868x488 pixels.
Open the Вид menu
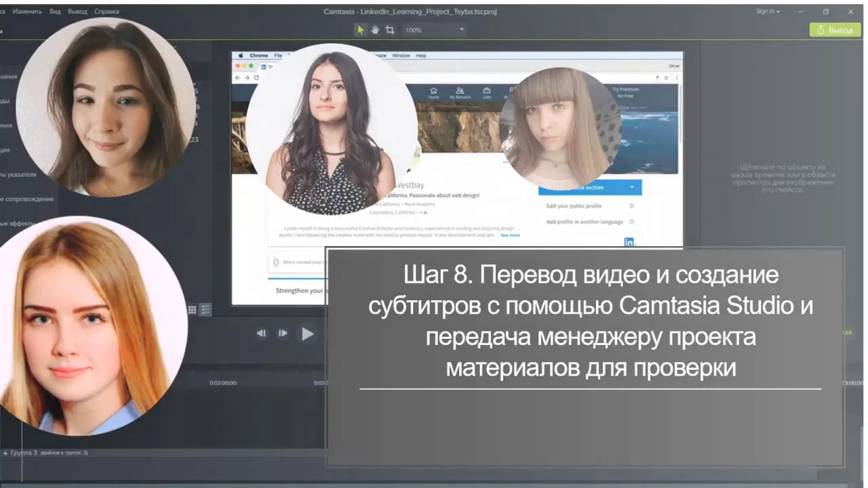click(55, 12)
